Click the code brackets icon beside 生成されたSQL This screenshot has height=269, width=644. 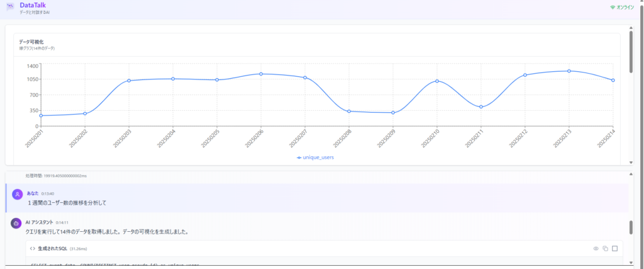[33, 249]
